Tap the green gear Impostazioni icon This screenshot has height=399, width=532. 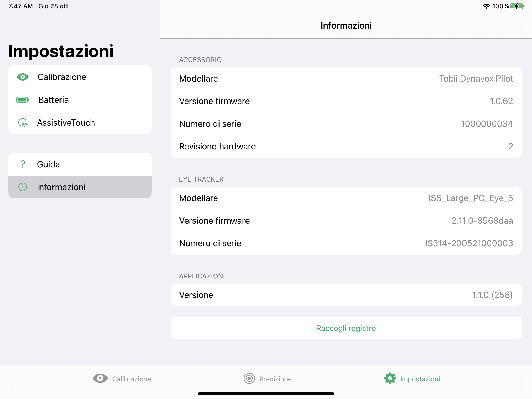(390, 378)
